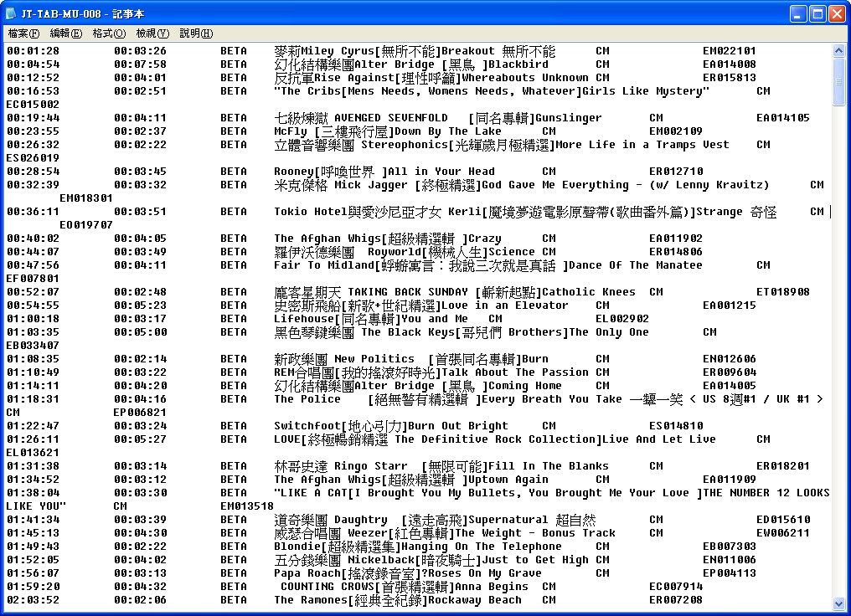The width and height of the screenshot is (851, 616).
Task: Click the text Tokio Hotel
Action: [311, 212]
